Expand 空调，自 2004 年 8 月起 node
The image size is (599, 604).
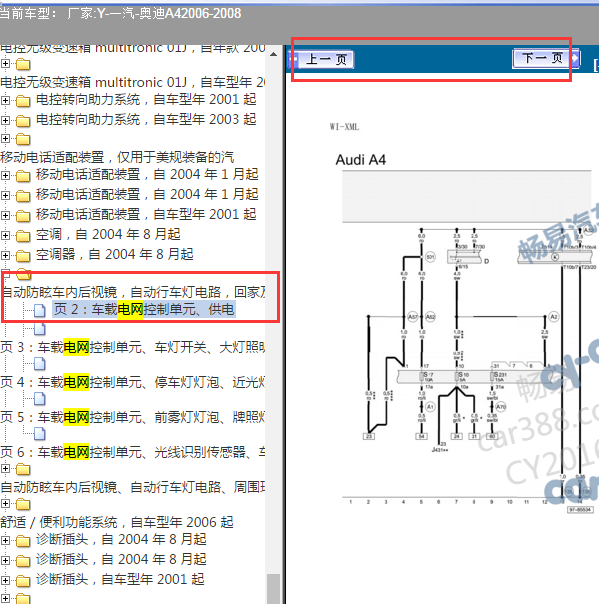click(5, 235)
